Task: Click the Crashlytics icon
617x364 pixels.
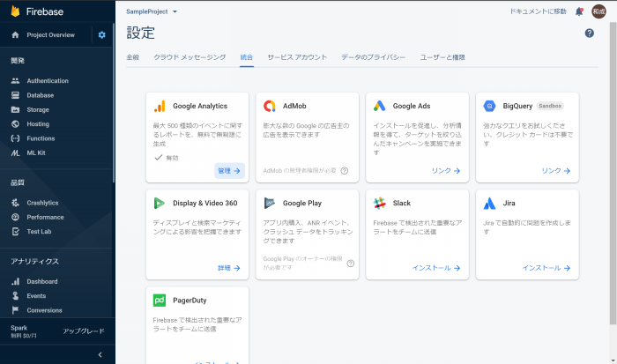Action: coord(15,203)
